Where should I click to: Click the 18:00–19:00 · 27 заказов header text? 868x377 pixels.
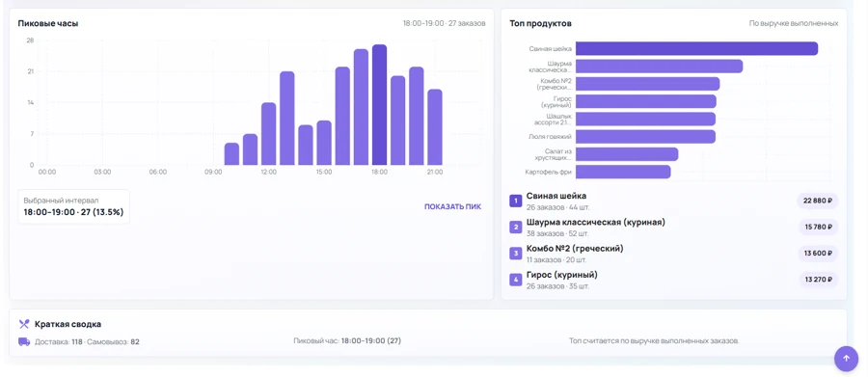pyautogui.click(x=444, y=23)
